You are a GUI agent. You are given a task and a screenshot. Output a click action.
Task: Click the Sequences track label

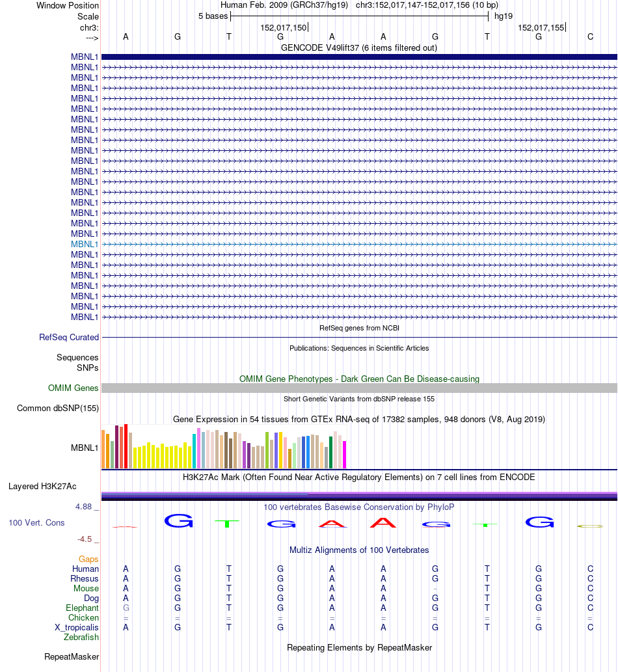coord(77,357)
